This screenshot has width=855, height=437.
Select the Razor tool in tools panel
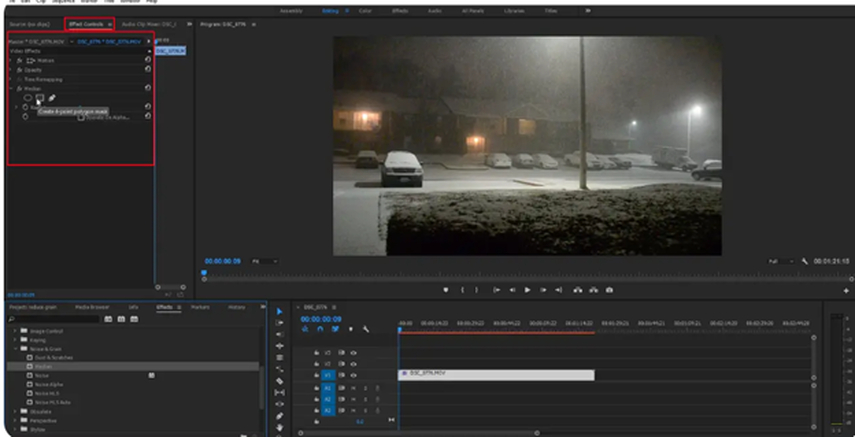point(279,381)
